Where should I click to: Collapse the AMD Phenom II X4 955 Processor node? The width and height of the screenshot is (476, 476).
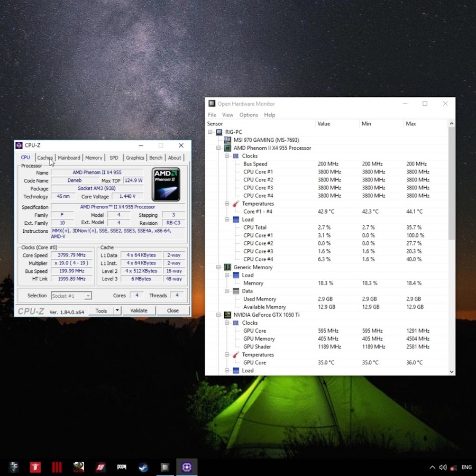point(218,148)
